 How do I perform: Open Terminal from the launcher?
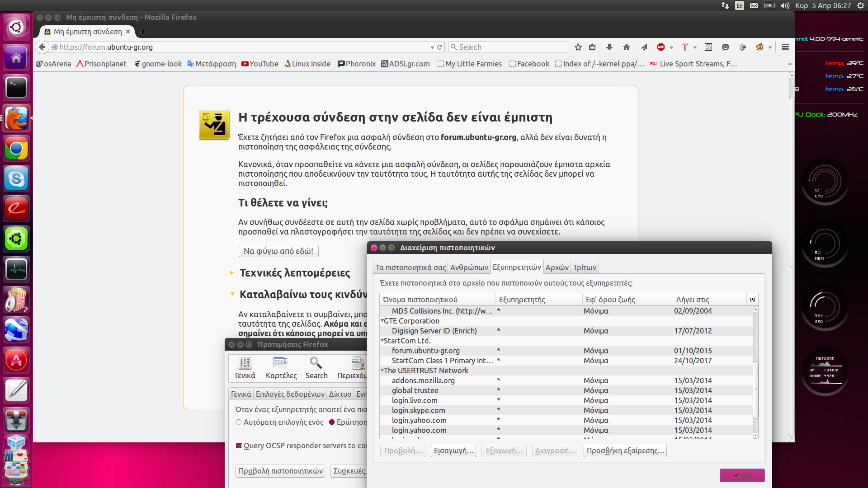click(16, 87)
